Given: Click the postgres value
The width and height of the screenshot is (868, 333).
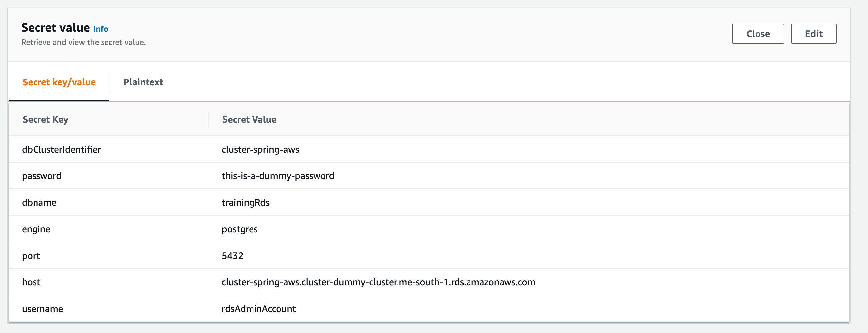Looking at the screenshot, I should pyautogui.click(x=240, y=229).
